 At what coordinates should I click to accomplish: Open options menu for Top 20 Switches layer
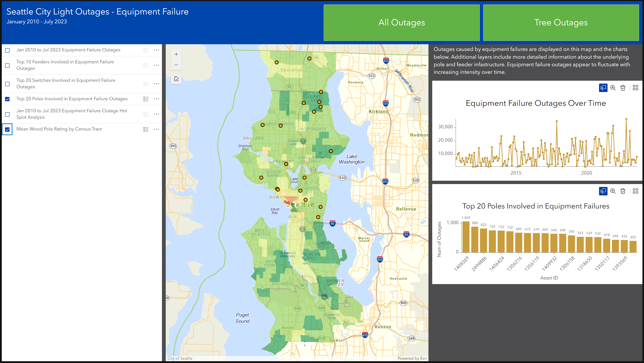[157, 84]
